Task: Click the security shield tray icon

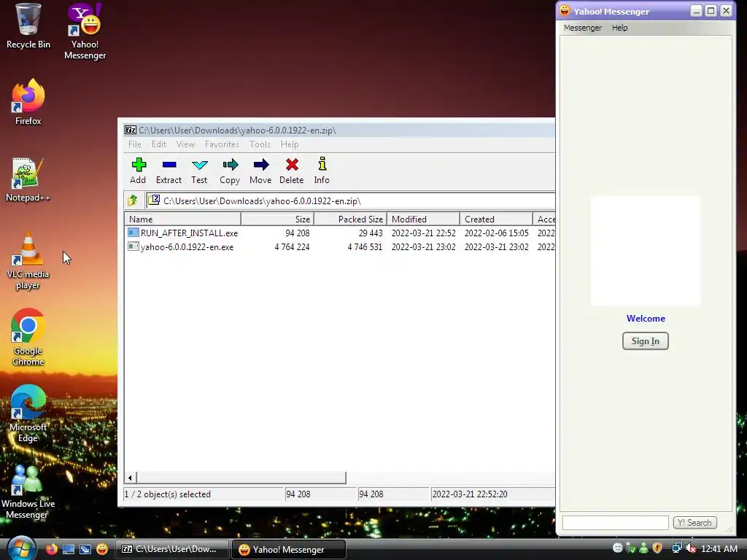Action: tap(657, 548)
